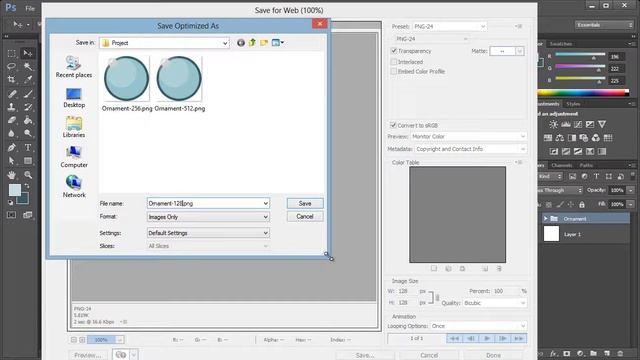This screenshot has width=640, height=360.
Task: Select the Brush tool
Action: click(x=28, y=94)
